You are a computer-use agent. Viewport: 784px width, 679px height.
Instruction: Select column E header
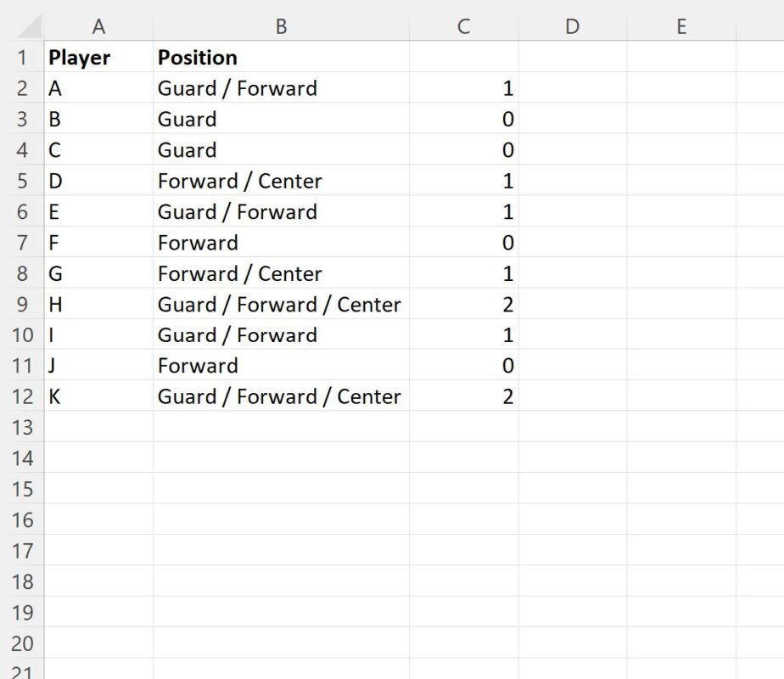(680, 27)
